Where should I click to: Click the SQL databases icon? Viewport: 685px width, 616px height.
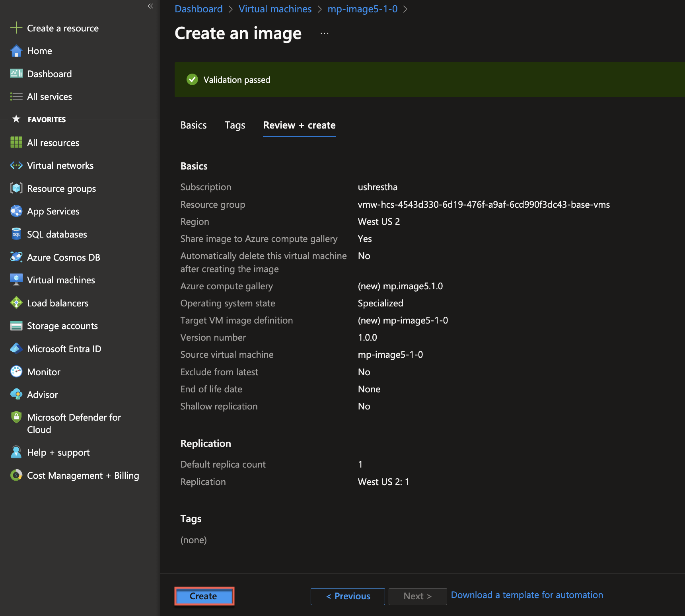[16, 234]
